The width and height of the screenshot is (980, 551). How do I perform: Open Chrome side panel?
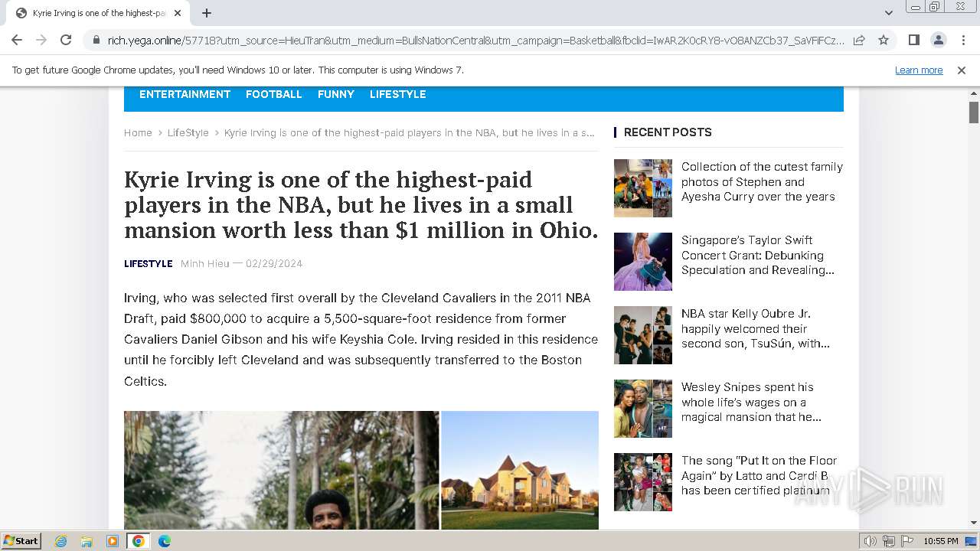click(x=913, y=40)
